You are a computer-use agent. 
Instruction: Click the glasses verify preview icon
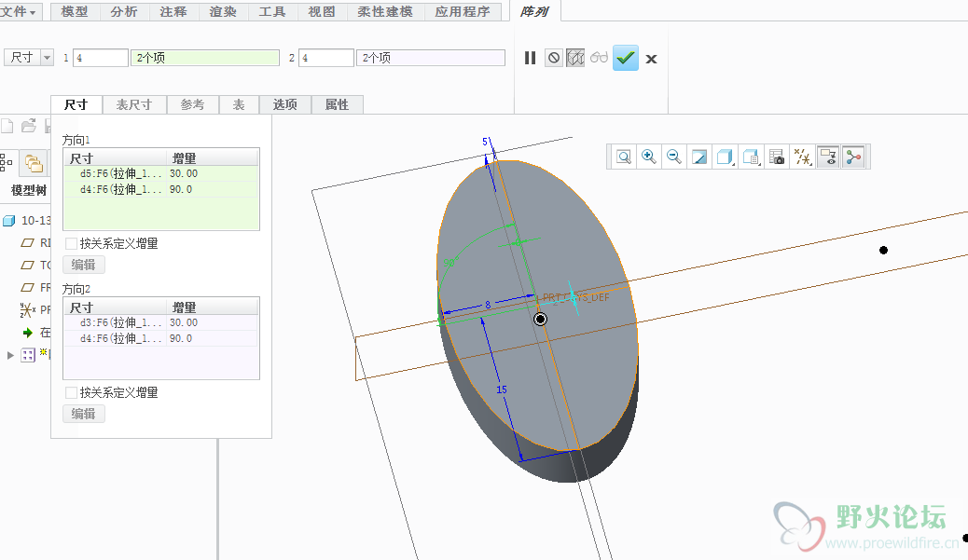(x=599, y=58)
